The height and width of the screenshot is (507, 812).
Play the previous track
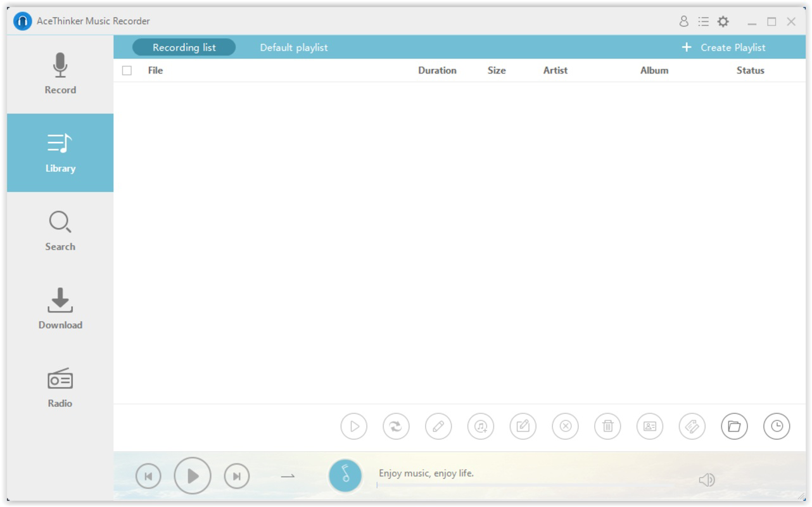point(148,477)
